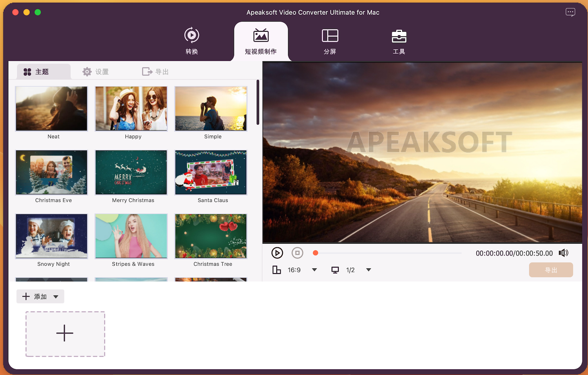Expand the 1/2 preview resolution dropdown

click(x=368, y=270)
